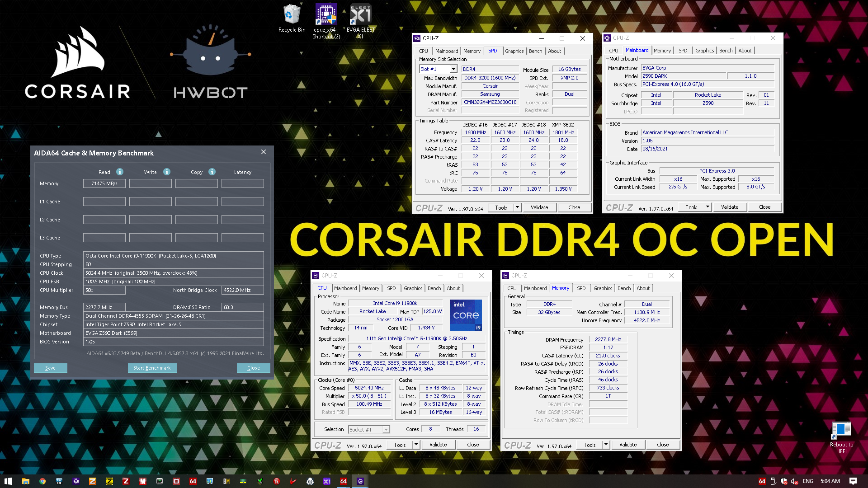The image size is (868, 488).
Task: Expand Tools arrow in CPU-Z CPU window
Action: point(416,445)
